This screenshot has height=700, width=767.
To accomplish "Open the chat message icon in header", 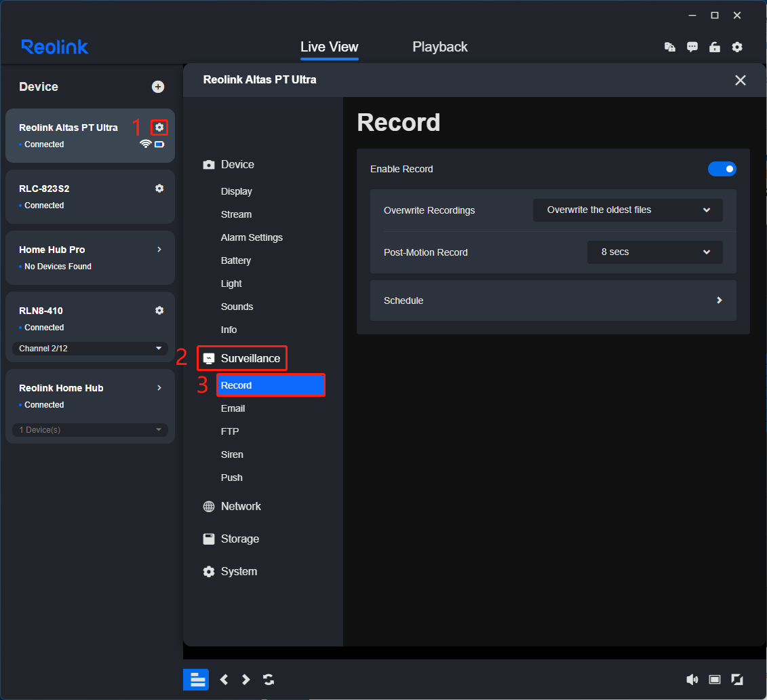I will tap(692, 47).
